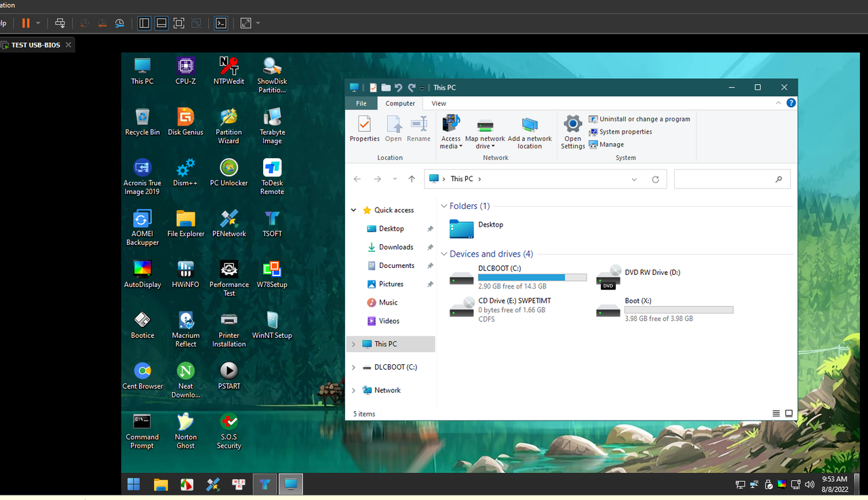The width and height of the screenshot is (868, 500).
Task: Select Performance Test desktop icon
Action: click(229, 278)
